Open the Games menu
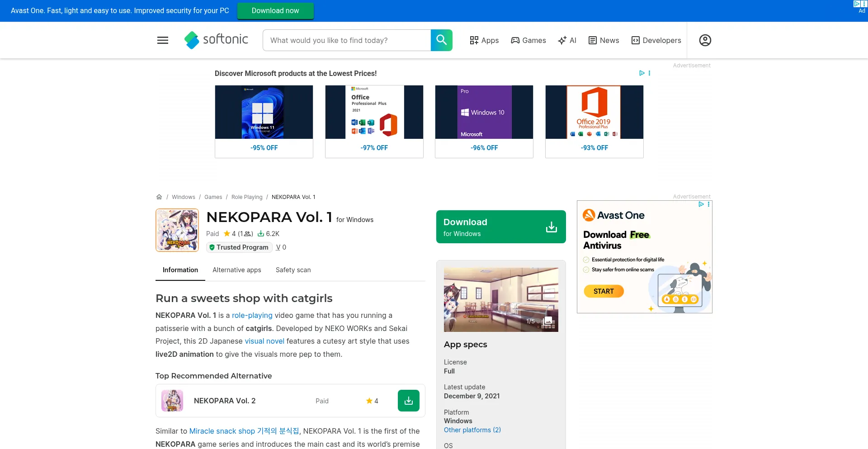The width and height of the screenshot is (868, 449). (x=528, y=40)
